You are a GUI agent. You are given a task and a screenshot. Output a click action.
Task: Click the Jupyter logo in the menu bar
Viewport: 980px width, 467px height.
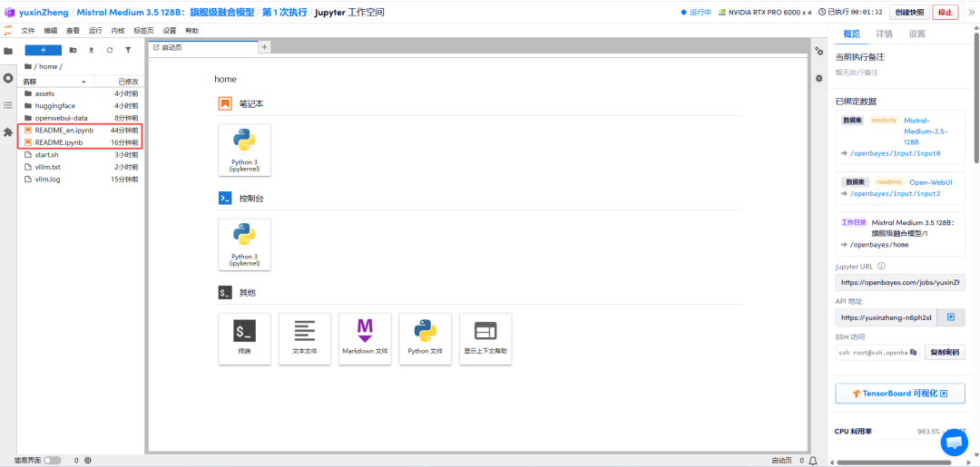click(8, 31)
